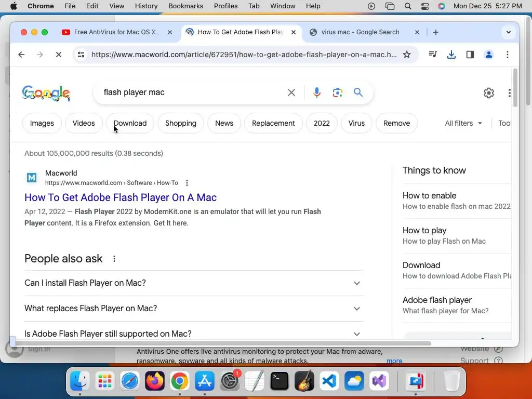Select the Replacement filter chip
The height and width of the screenshot is (399, 532).
pyautogui.click(x=273, y=123)
